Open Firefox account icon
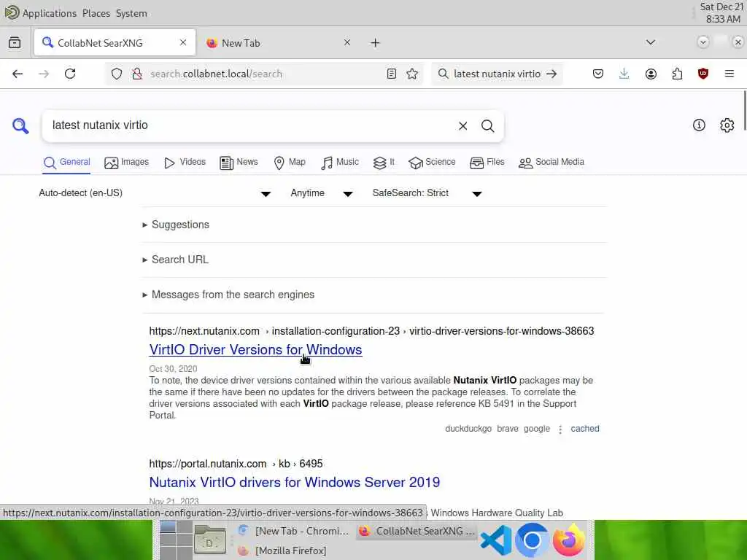Image resolution: width=747 pixels, height=560 pixels. click(x=651, y=74)
